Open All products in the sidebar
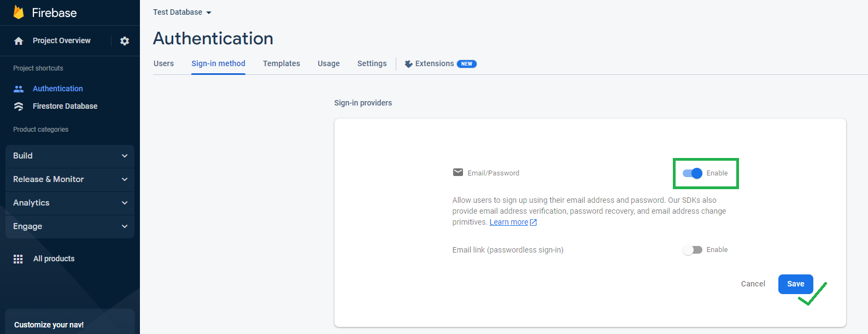 [54, 259]
